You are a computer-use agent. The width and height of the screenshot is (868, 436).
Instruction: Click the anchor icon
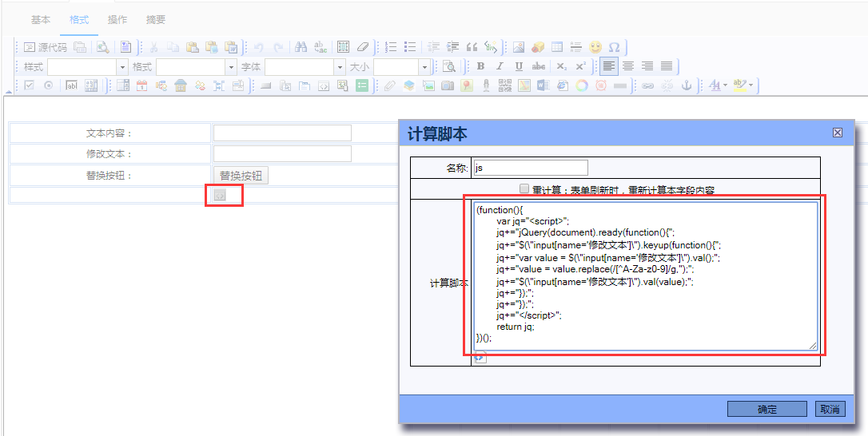[x=687, y=85]
